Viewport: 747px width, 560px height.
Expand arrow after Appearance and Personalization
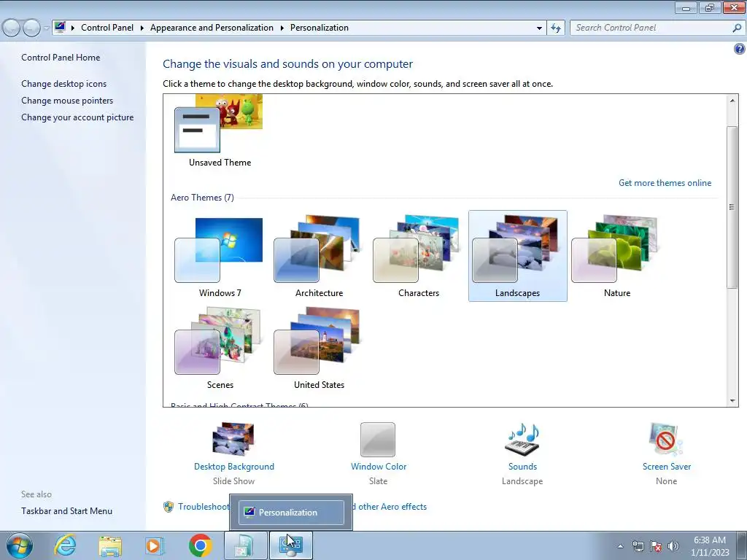click(x=282, y=28)
